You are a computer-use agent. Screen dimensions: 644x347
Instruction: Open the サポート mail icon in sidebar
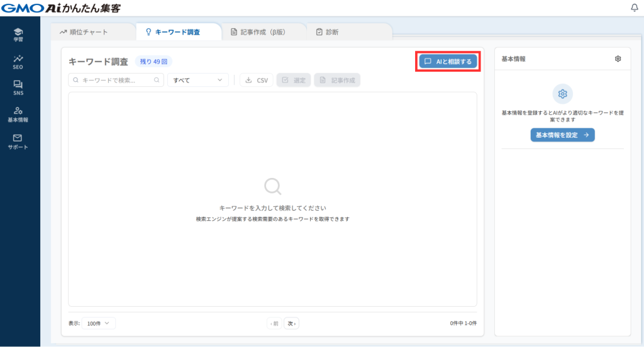point(18,141)
